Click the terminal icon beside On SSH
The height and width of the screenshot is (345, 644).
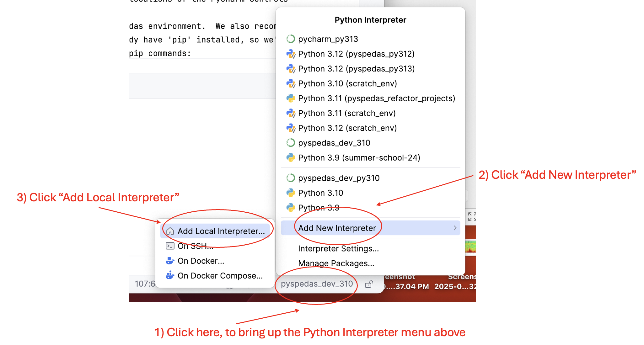(170, 246)
